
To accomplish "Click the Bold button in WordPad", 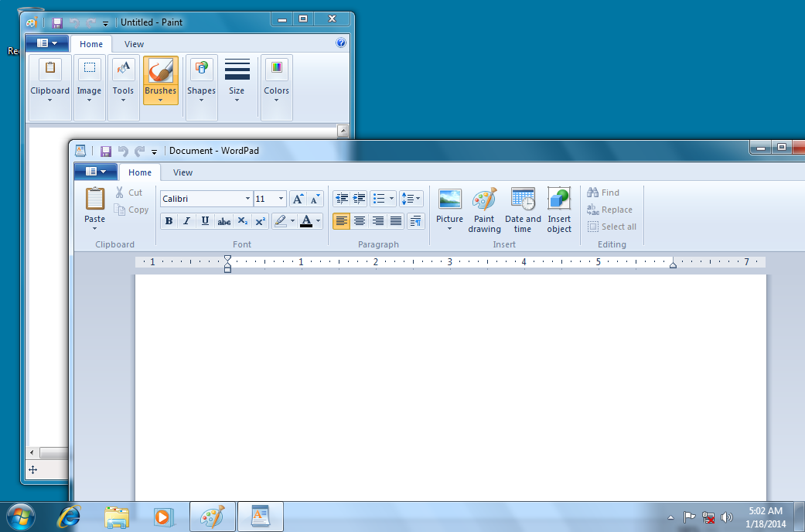I will [x=169, y=221].
